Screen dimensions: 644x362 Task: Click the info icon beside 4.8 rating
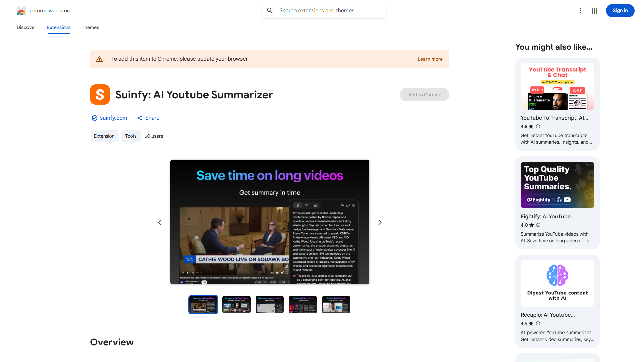click(538, 126)
